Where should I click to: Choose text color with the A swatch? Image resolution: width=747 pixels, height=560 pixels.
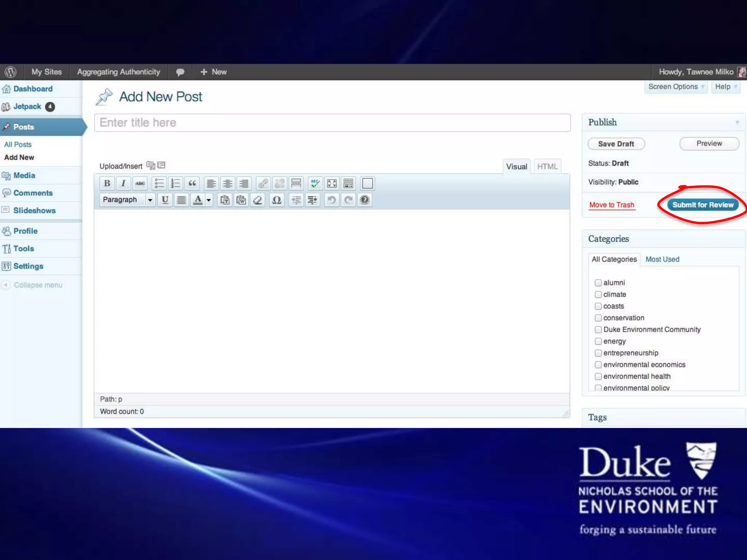click(198, 200)
